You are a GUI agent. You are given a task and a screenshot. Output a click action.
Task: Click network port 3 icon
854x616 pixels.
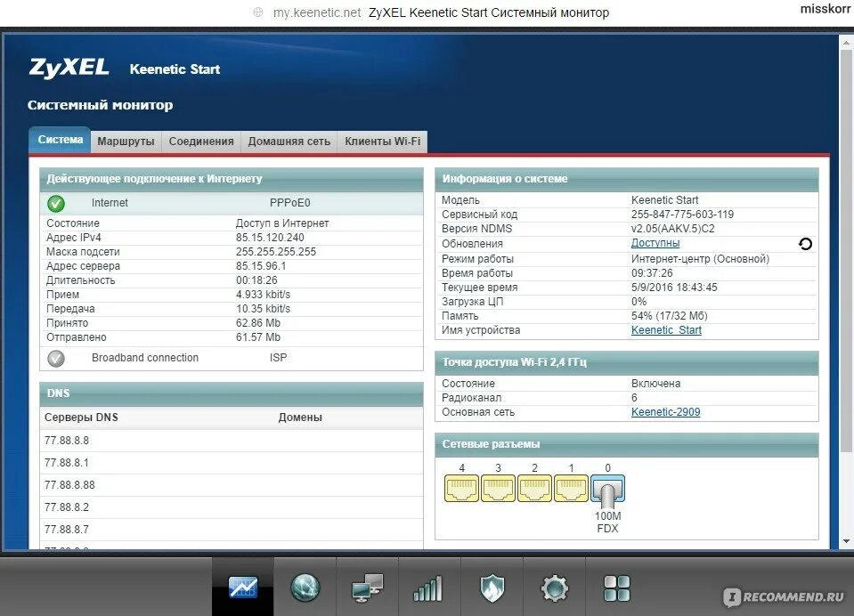pos(498,488)
